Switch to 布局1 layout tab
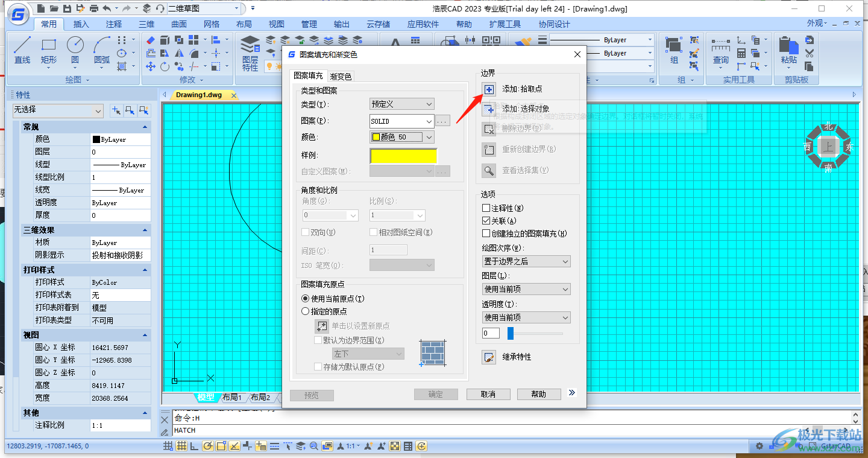 pyautogui.click(x=232, y=397)
